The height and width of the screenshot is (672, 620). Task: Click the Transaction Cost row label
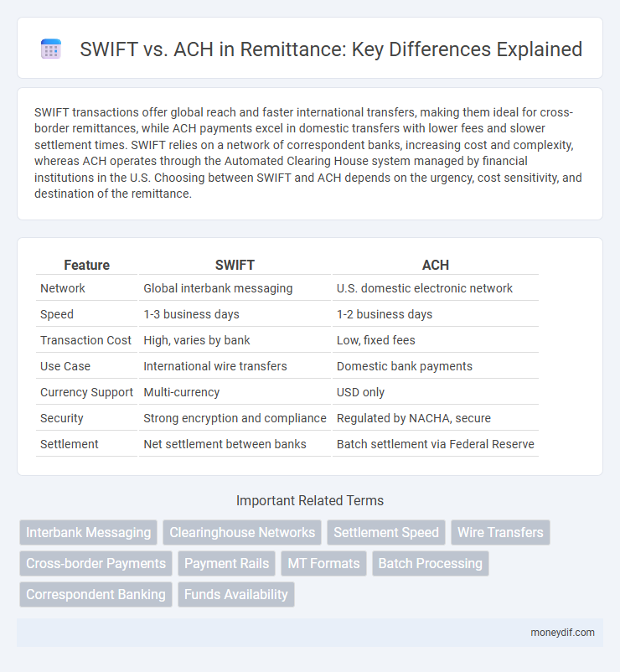(x=85, y=340)
